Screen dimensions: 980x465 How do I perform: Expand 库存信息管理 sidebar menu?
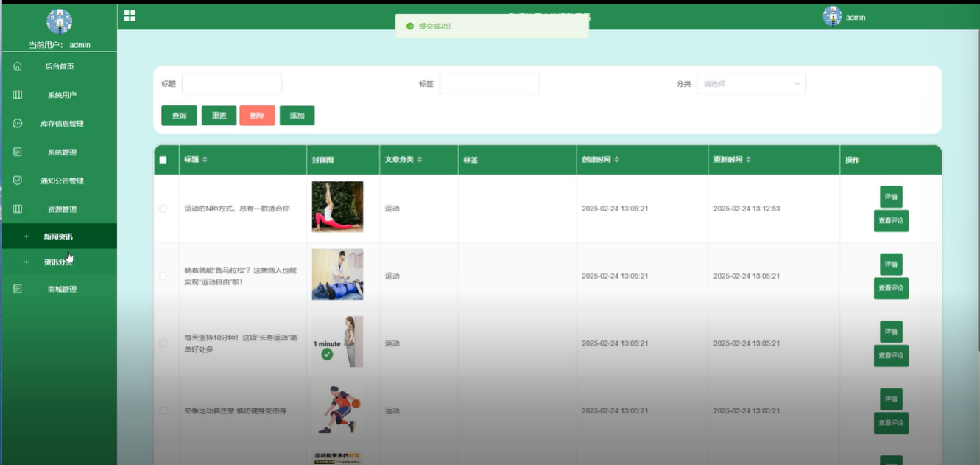59,124
